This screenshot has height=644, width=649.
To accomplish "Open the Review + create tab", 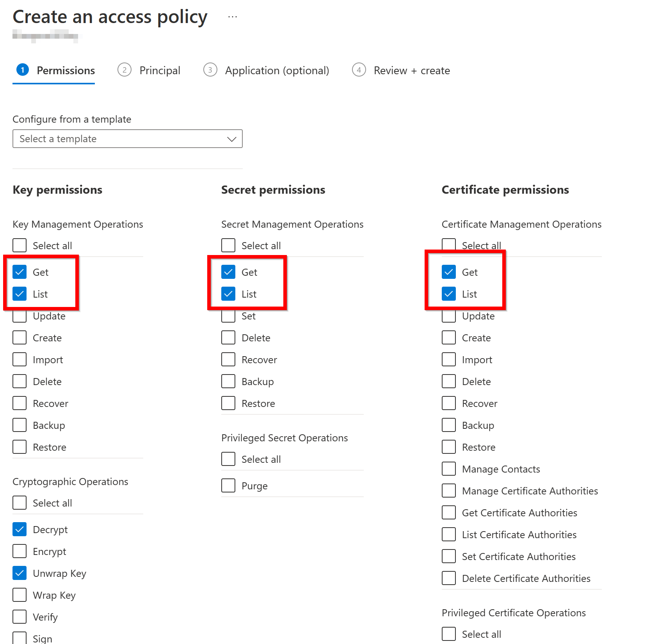I will point(412,70).
